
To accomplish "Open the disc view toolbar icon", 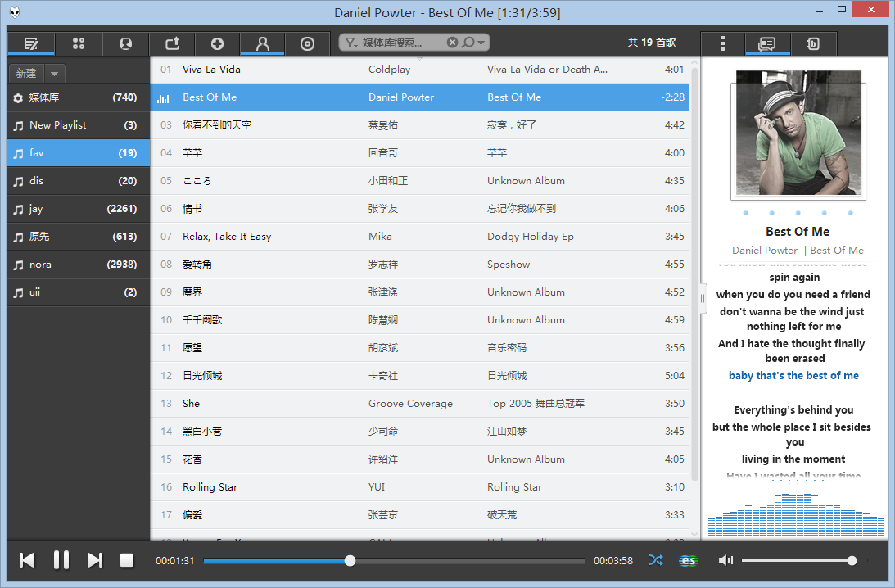I will (307, 43).
